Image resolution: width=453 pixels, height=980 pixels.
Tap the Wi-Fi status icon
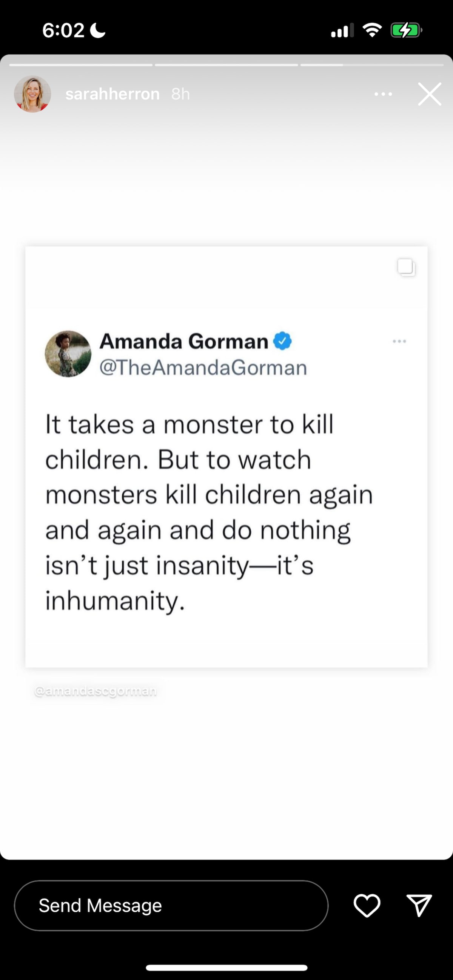tap(372, 30)
